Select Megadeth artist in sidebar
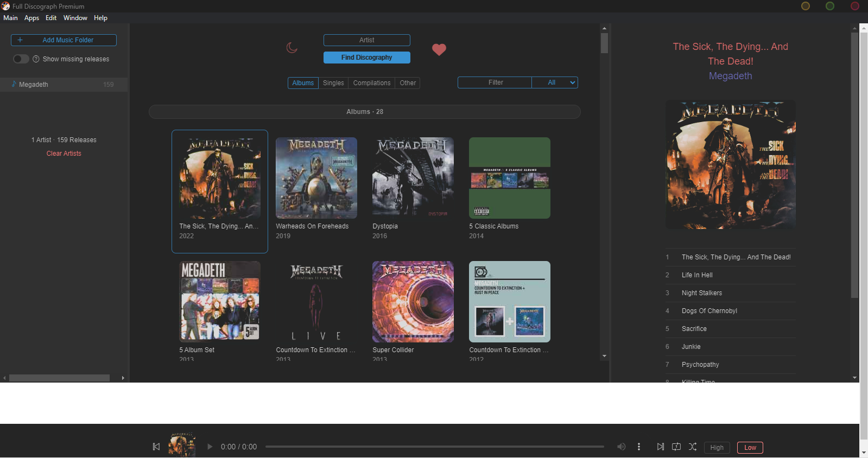This screenshot has width=868, height=458. pyautogui.click(x=34, y=85)
